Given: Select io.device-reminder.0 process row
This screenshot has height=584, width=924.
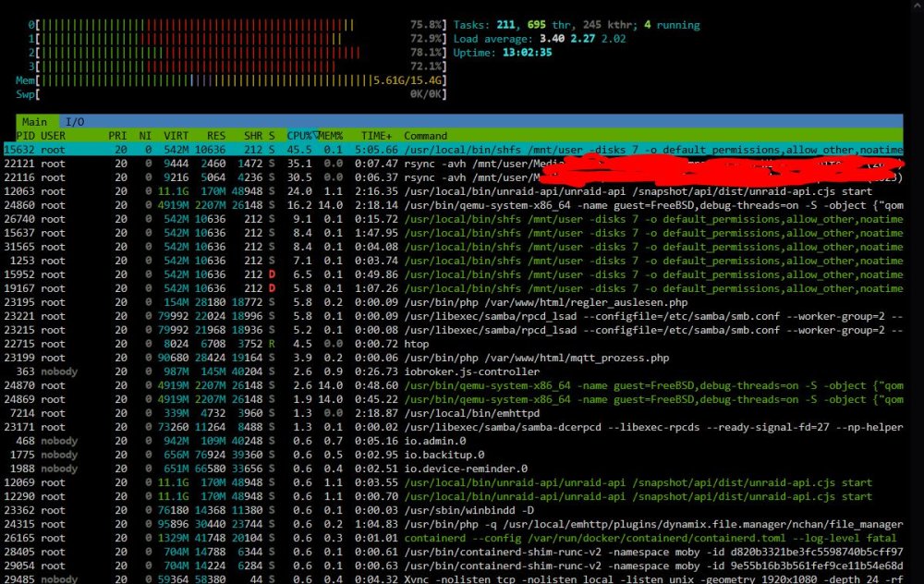Looking at the screenshot, I should (453, 468).
